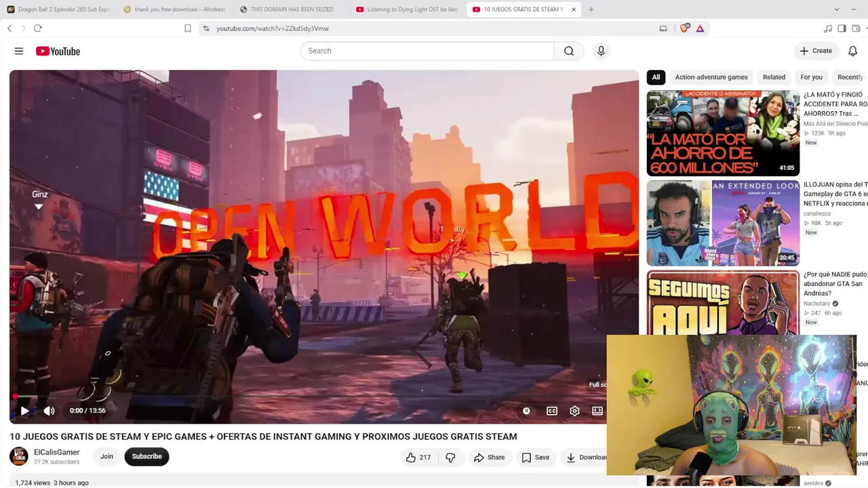Open ILLOJUAN GTA 6 video thumbnail
Image resolution: width=868 pixels, height=488 pixels.
[723, 223]
